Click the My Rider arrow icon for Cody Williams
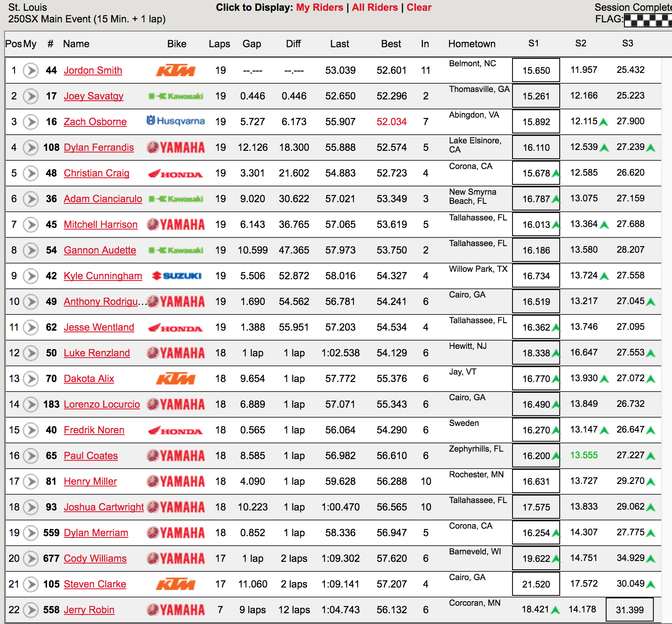 [31, 559]
